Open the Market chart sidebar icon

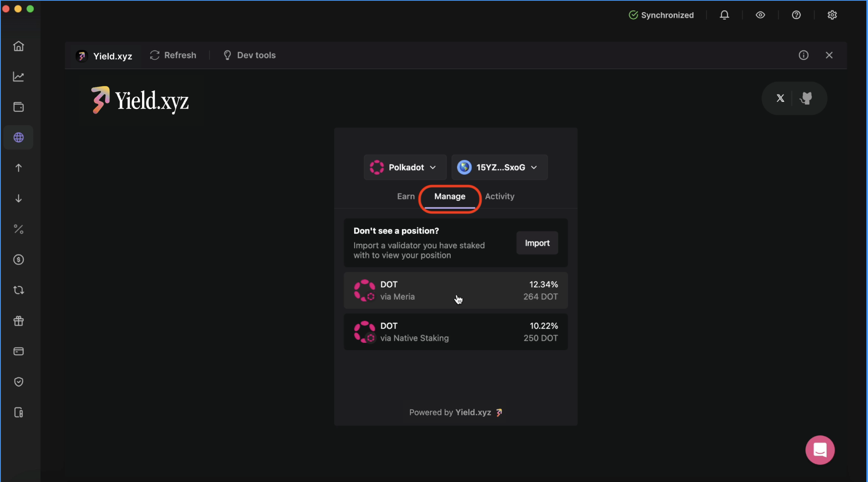pos(19,77)
